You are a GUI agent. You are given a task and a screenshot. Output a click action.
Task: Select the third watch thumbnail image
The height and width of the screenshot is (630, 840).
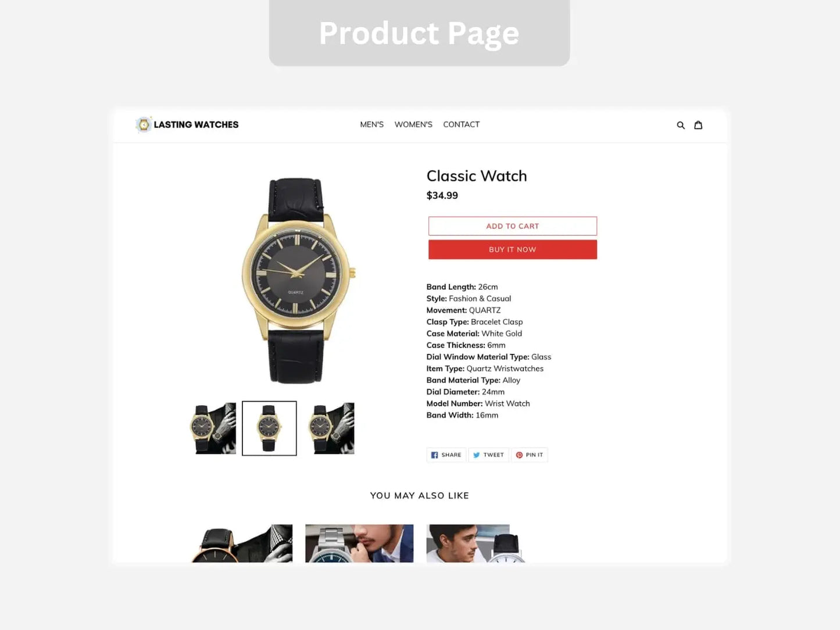click(331, 428)
